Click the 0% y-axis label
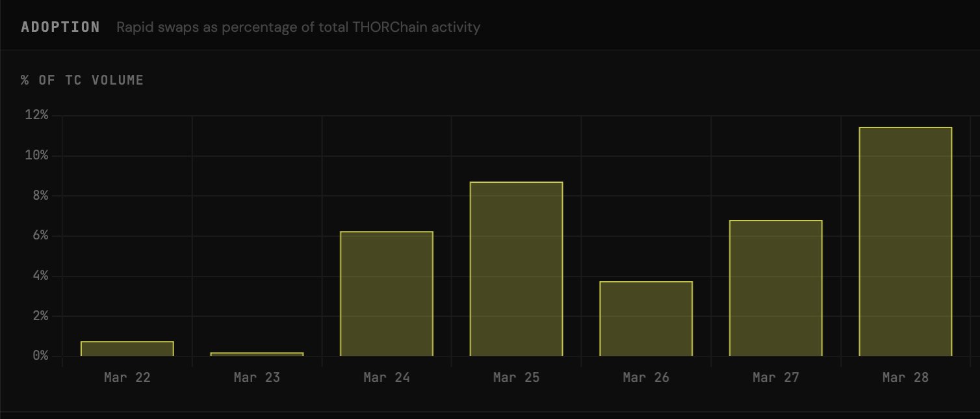 (x=39, y=357)
